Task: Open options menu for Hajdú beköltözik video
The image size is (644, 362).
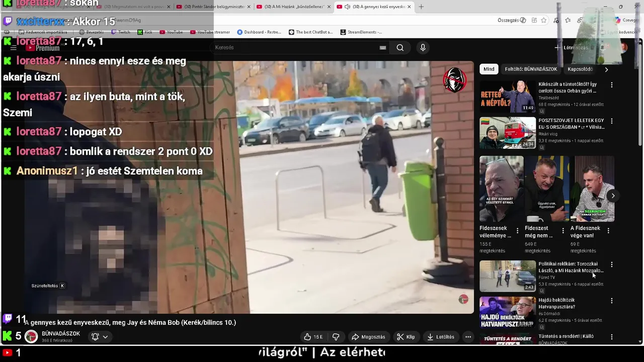Action: [x=612, y=301]
